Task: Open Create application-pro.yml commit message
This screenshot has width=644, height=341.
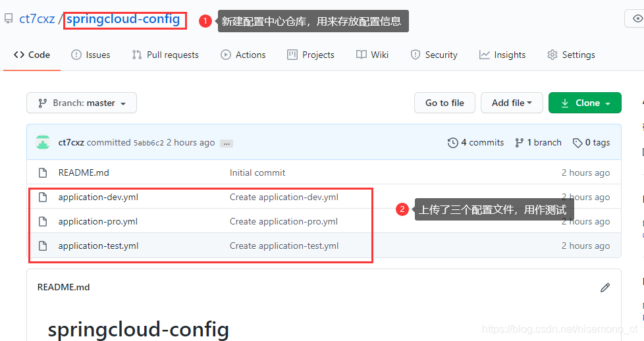Action: [x=283, y=221]
